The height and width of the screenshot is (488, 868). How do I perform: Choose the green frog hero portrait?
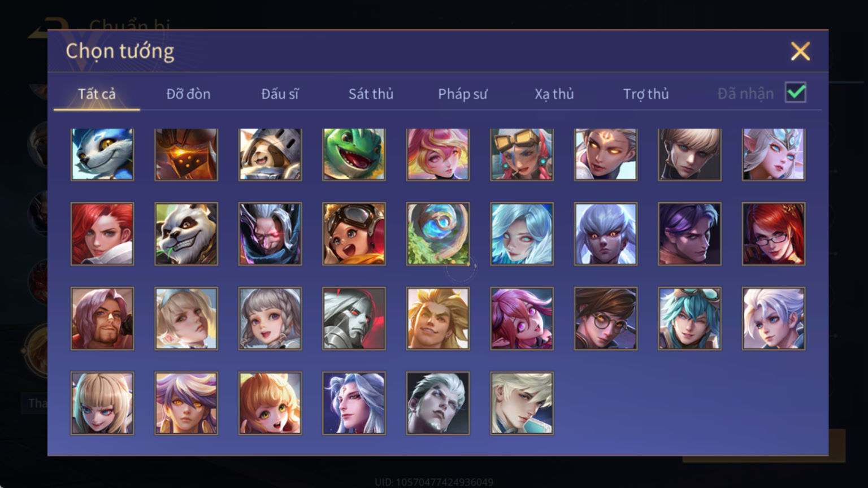pyautogui.click(x=354, y=154)
